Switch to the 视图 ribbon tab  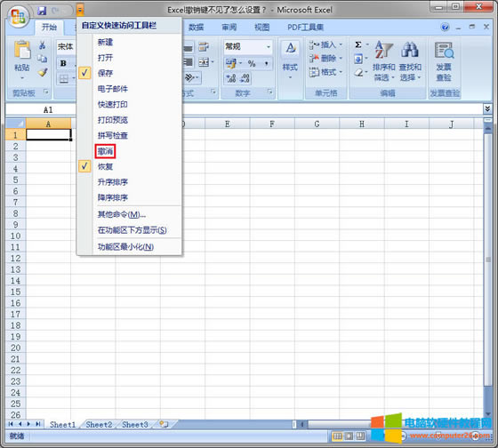click(262, 28)
